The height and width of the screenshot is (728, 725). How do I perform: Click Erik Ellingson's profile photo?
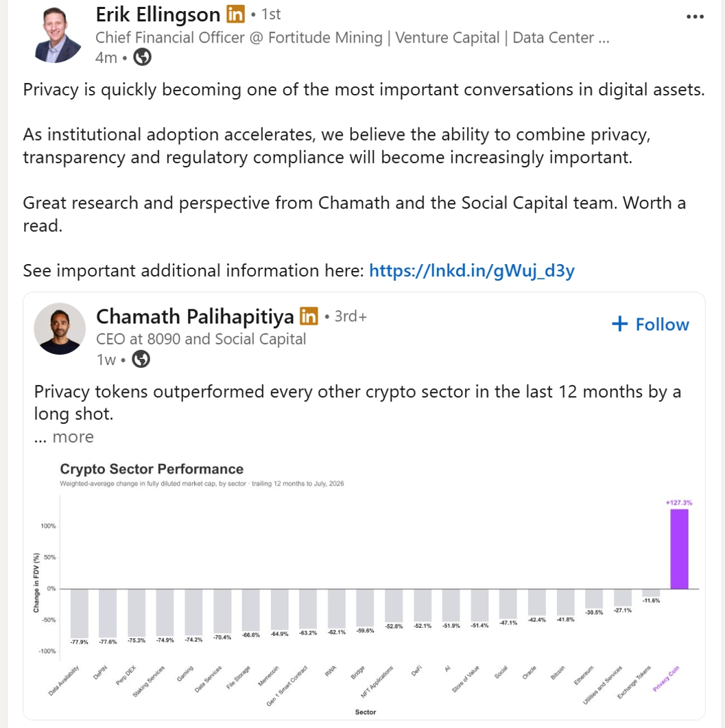58,35
